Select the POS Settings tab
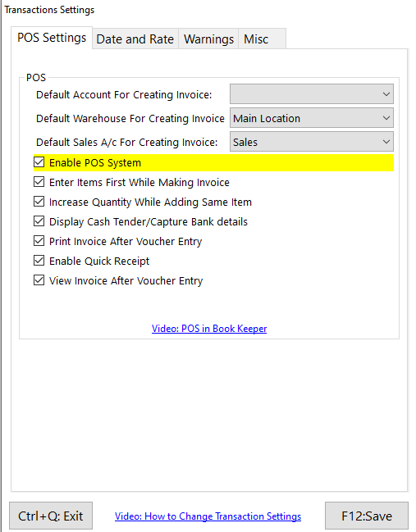416x532 pixels. coord(52,38)
